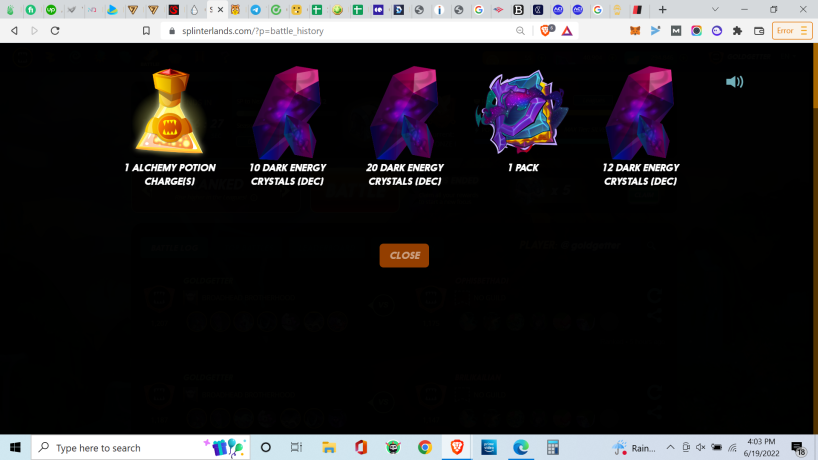
Task: Open File Explorer from taskbar
Action: click(x=329, y=447)
